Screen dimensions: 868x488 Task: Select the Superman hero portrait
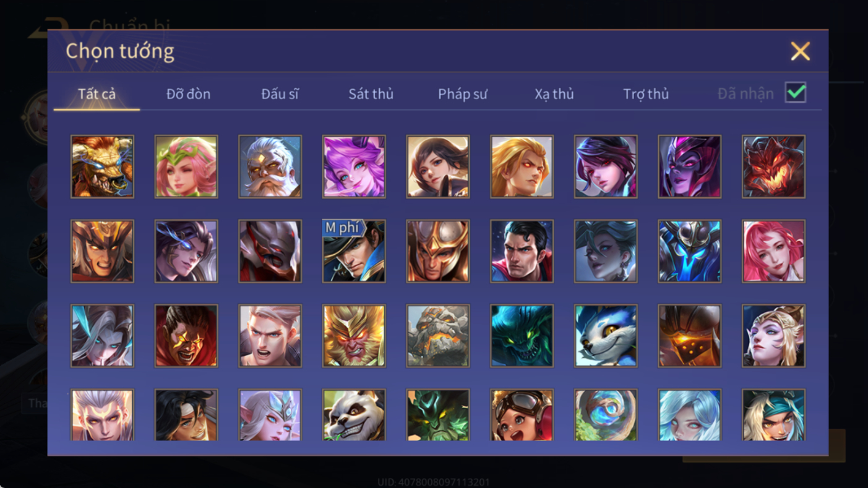click(x=522, y=251)
